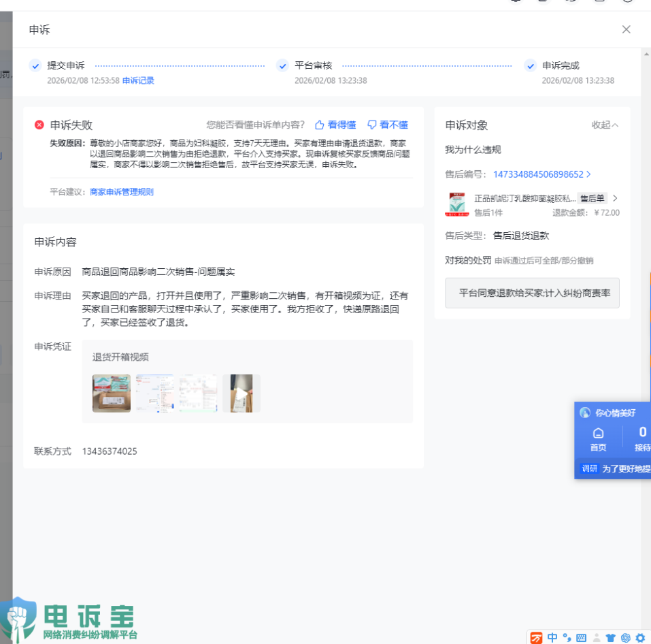Click the 看得懂 thumbs-up feedback icon
Screen dimensions: 651x644
(319, 125)
